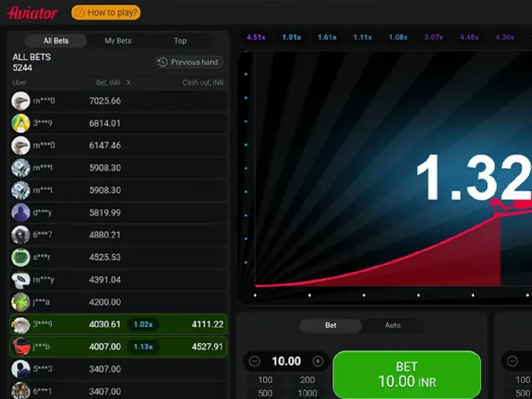Click the avatar of user j***a
532x399 pixels.
pos(21,302)
